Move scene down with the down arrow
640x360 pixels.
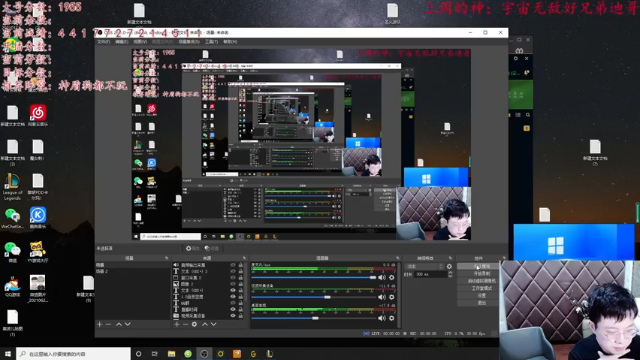click(x=127, y=324)
